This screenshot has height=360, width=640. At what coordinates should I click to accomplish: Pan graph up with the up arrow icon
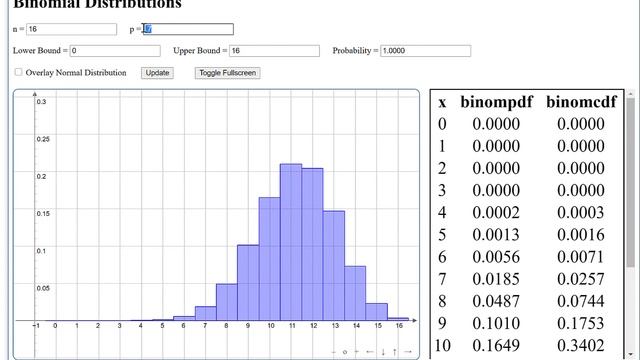[395, 352]
